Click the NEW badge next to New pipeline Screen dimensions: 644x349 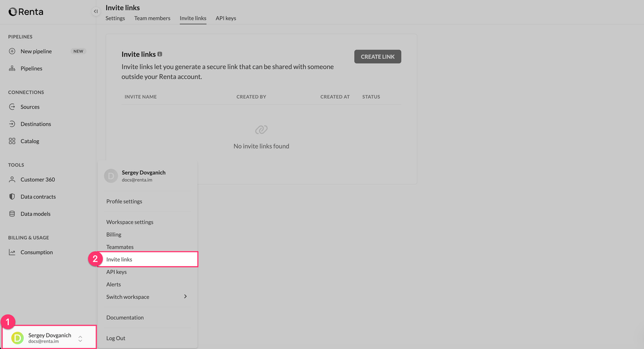pyautogui.click(x=78, y=51)
